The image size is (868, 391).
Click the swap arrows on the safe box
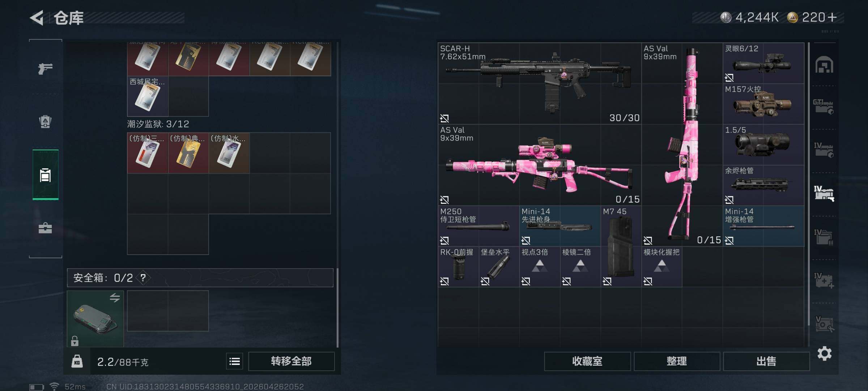click(x=115, y=298)
